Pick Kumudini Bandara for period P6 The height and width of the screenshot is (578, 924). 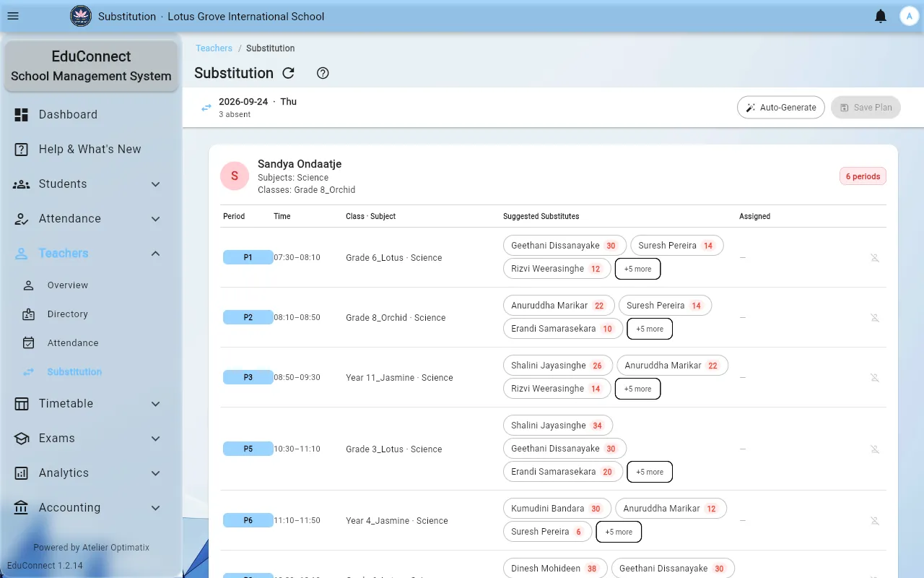click(x=557, y=509)
